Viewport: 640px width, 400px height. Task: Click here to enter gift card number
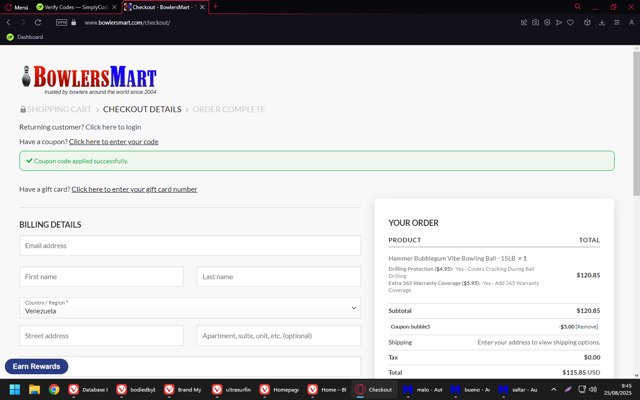point(134,189)
